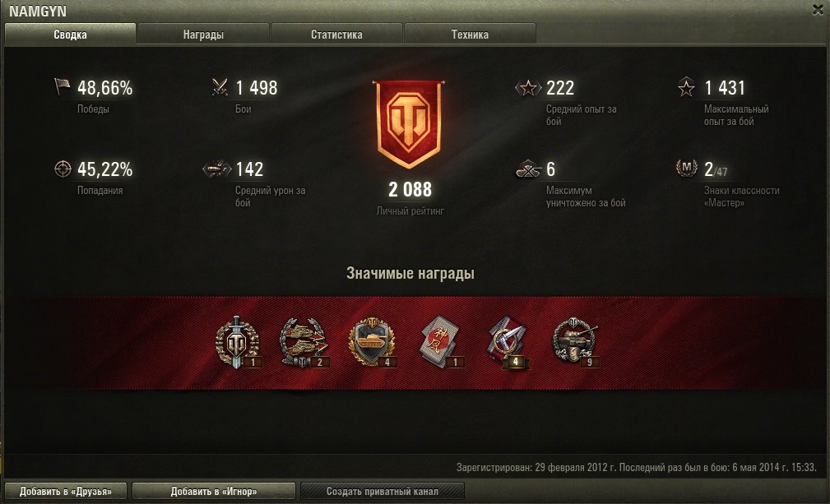The width and height of the screenshot is (830, 504).
Task: Select the Сводка tab
Action: [70, 35]
